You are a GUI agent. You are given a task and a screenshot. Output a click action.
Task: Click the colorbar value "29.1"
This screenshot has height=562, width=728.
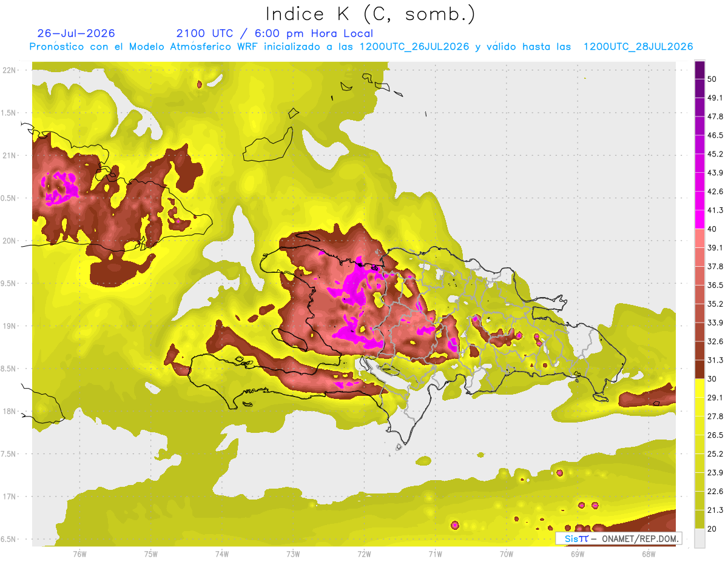715,398
